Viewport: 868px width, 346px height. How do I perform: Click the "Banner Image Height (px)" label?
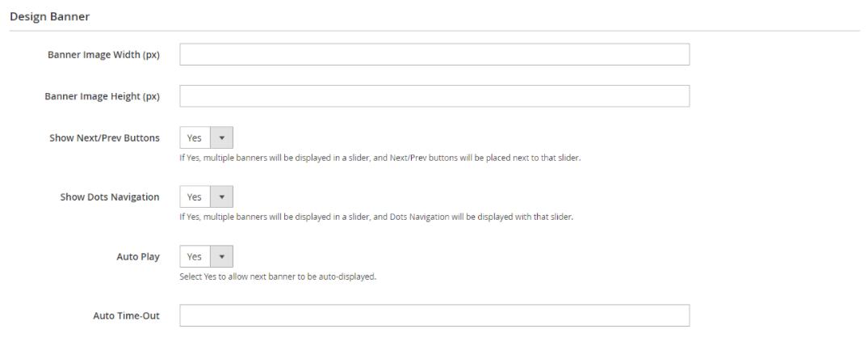click(102, 96)
